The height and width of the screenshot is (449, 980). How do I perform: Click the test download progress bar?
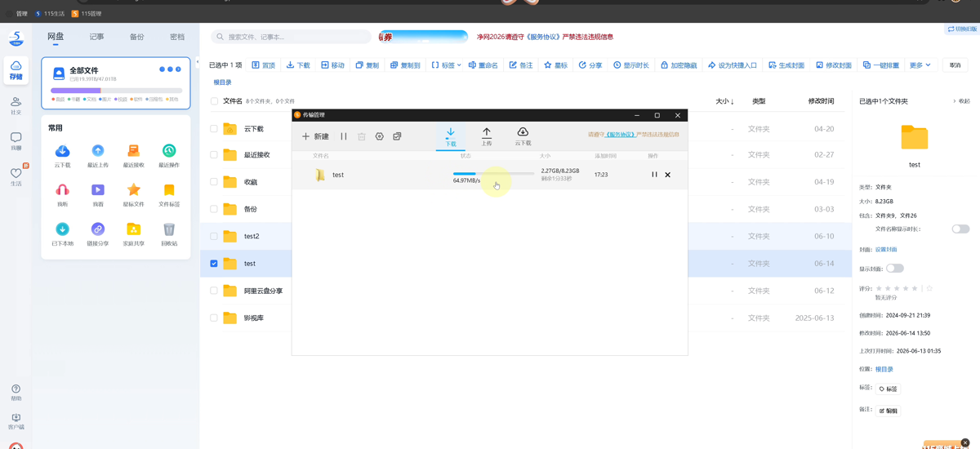(x=493, y=173)
